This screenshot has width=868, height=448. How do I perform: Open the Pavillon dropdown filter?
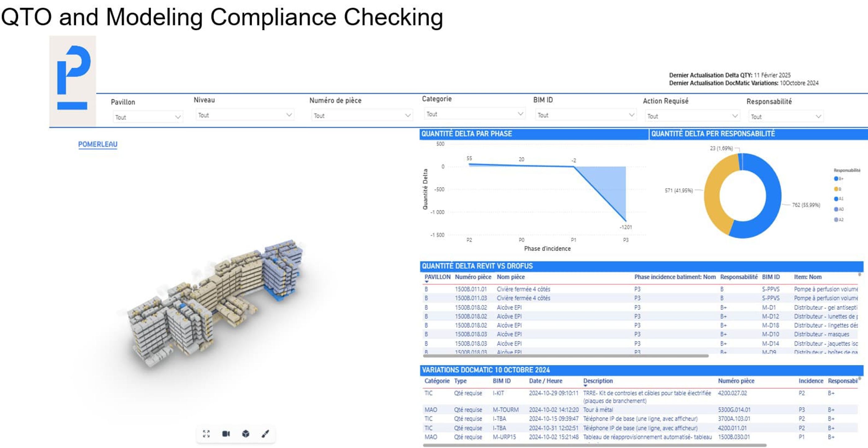coord(148,117)
